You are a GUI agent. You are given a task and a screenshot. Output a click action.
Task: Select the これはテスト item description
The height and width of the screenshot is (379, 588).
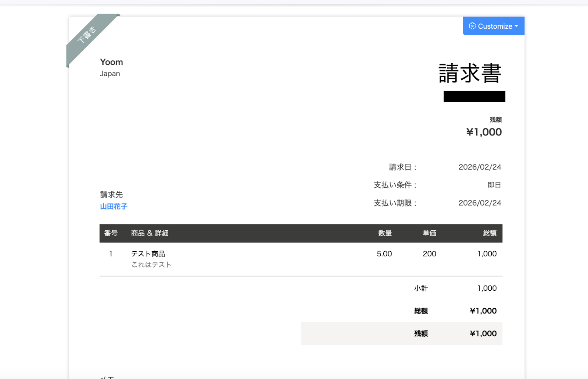click(151, 265)
